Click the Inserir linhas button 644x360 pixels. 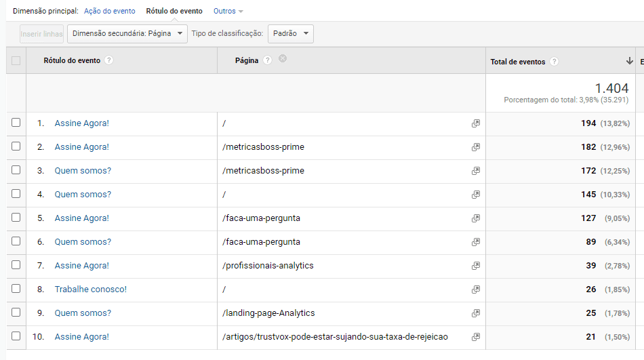(42, 34)
